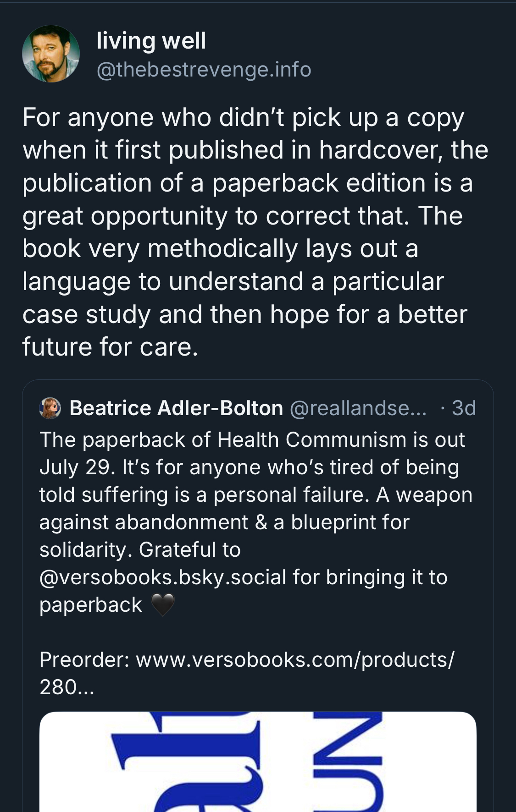The image size is (516, 812).
Task: Visit the @thebestrevenge.info handle
Action: (x=204, y=70)
